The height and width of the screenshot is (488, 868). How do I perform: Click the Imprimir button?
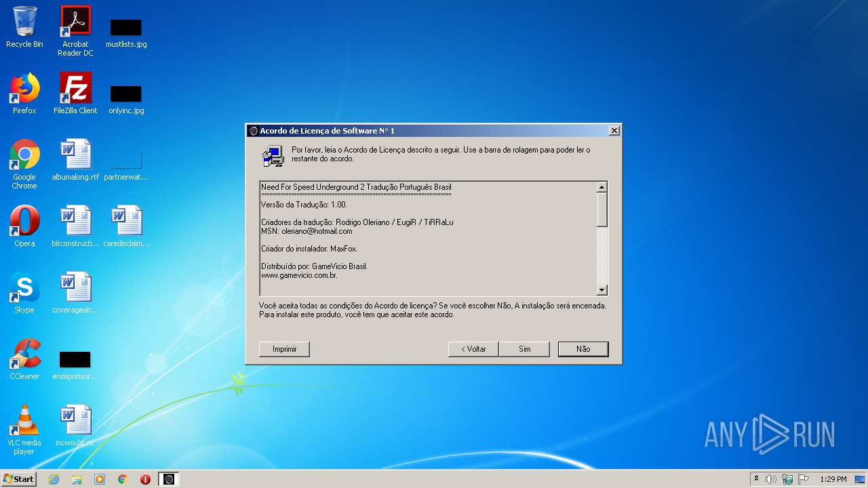(x=284, y=349)
